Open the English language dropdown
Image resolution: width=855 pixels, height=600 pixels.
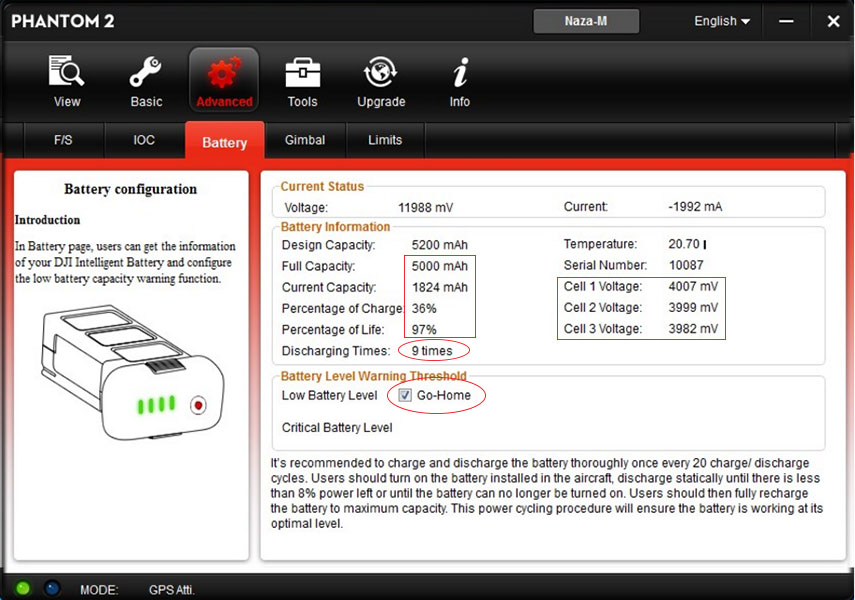point(722,21)
